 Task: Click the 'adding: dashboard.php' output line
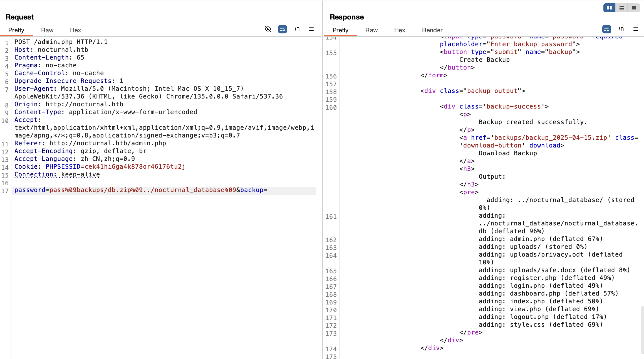point(548,294)
